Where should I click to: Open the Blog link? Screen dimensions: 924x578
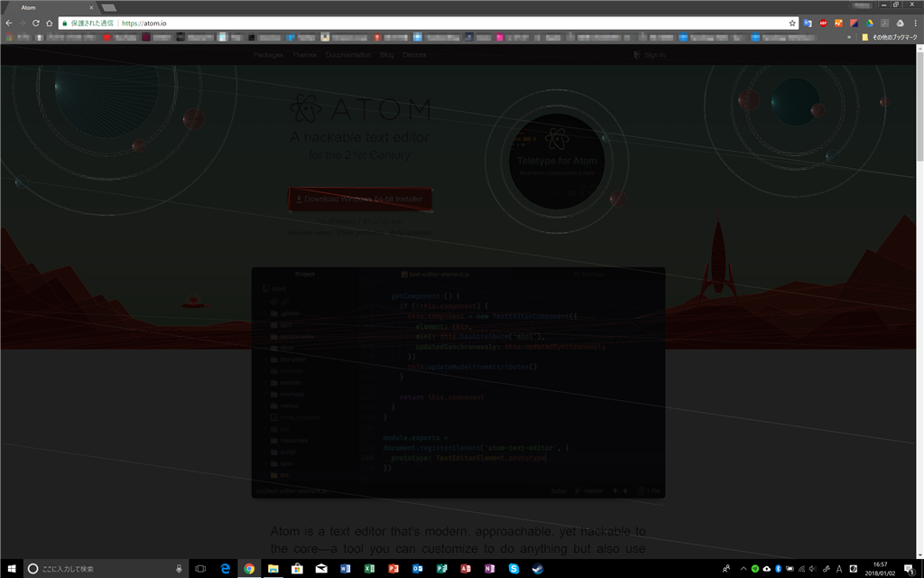386,55
